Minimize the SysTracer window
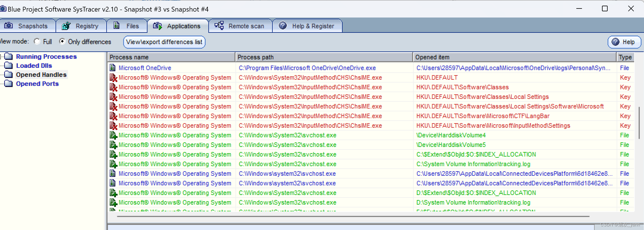 579,9
